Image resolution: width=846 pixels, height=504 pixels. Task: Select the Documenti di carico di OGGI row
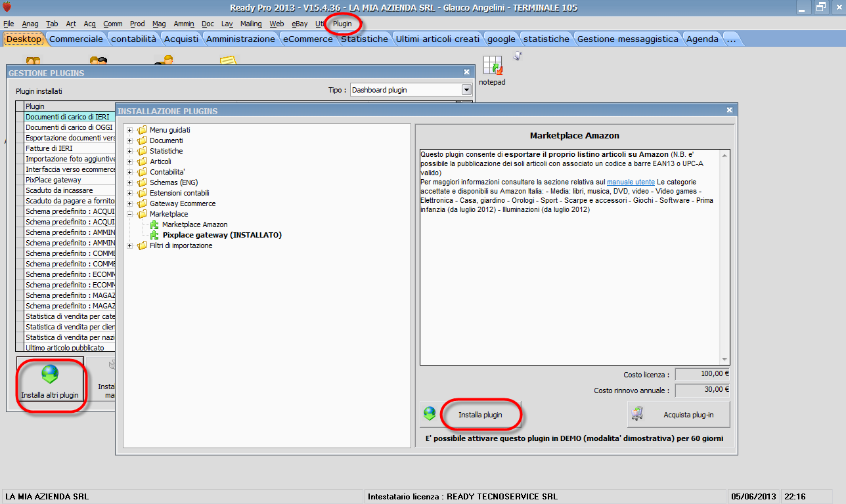[x=70, y=127]
